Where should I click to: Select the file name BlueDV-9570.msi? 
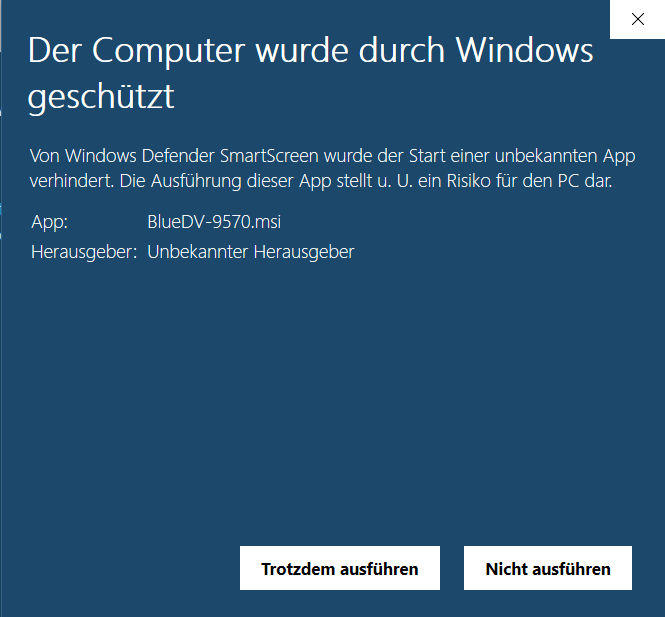tap(214, 222)
